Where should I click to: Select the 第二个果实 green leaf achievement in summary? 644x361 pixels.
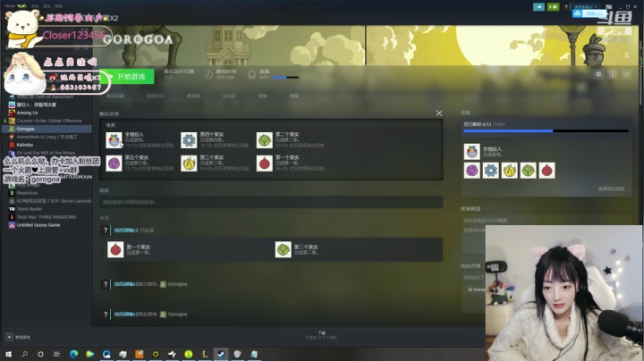pyautogui.click(x=265, y=140)
